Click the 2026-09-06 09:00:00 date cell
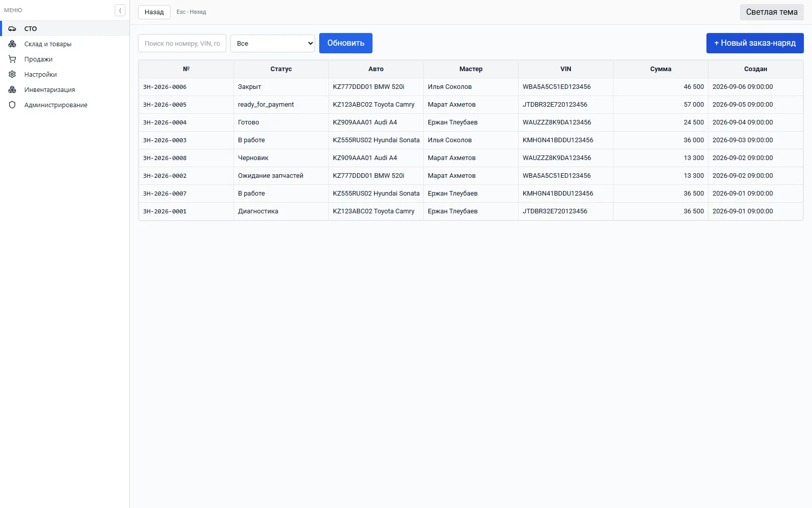Image resolution: width=812 pixels, height=508 pixels. click(756, 87)
